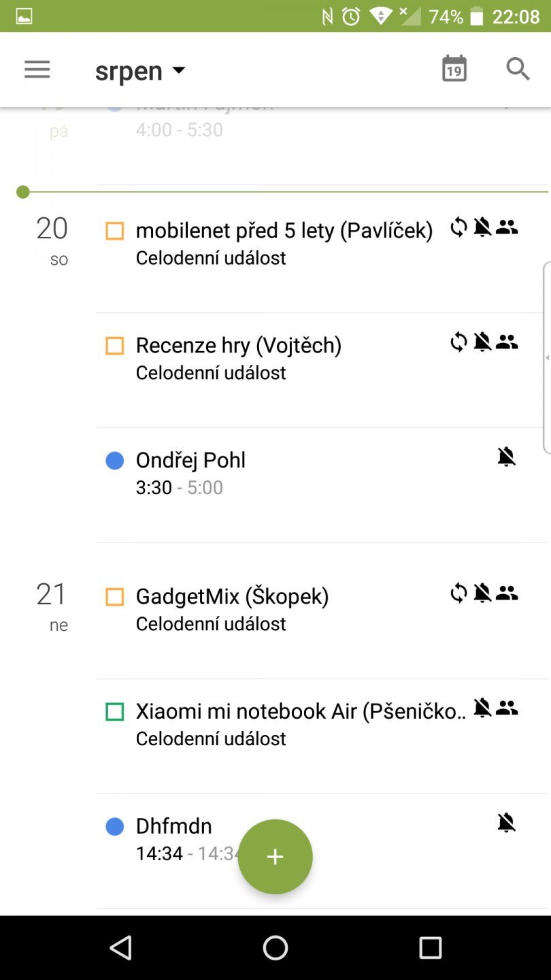Image resolution: width=551 pixels, height=980 pixels.
Task: Select day 21 ne date header
Action: click(x=52, y=604)
